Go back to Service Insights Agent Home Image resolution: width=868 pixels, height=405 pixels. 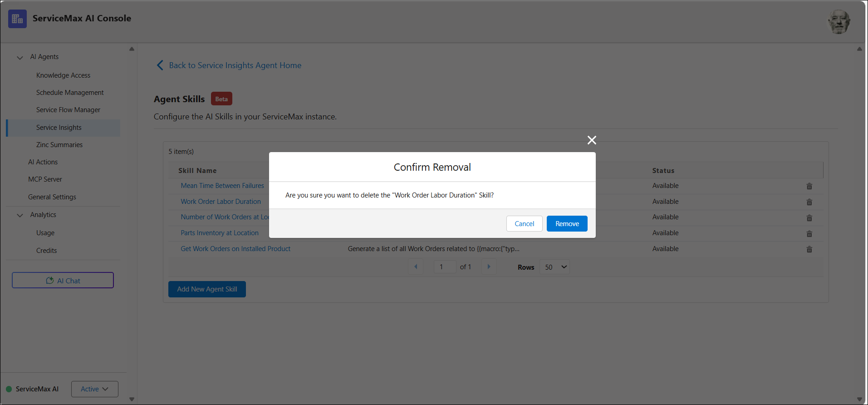(235, 65)
